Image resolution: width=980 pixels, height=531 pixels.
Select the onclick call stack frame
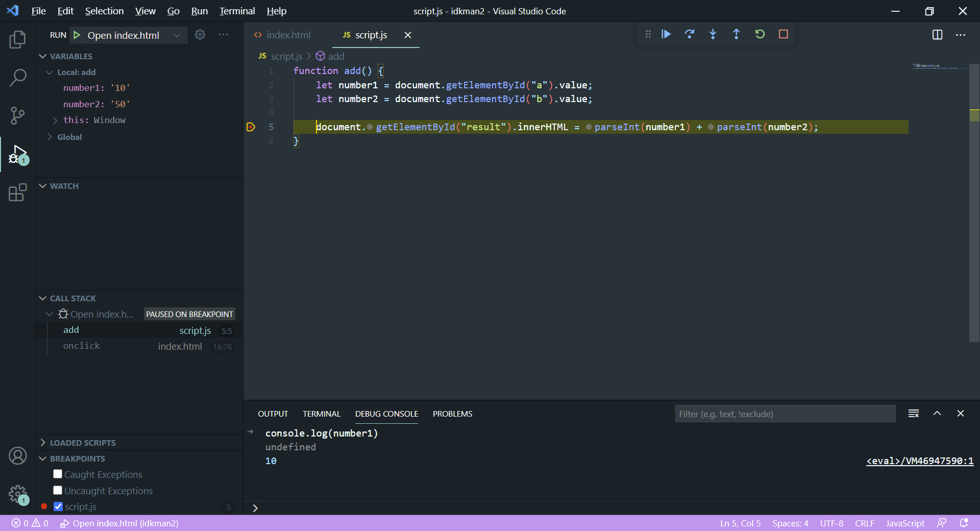(82, 346)
